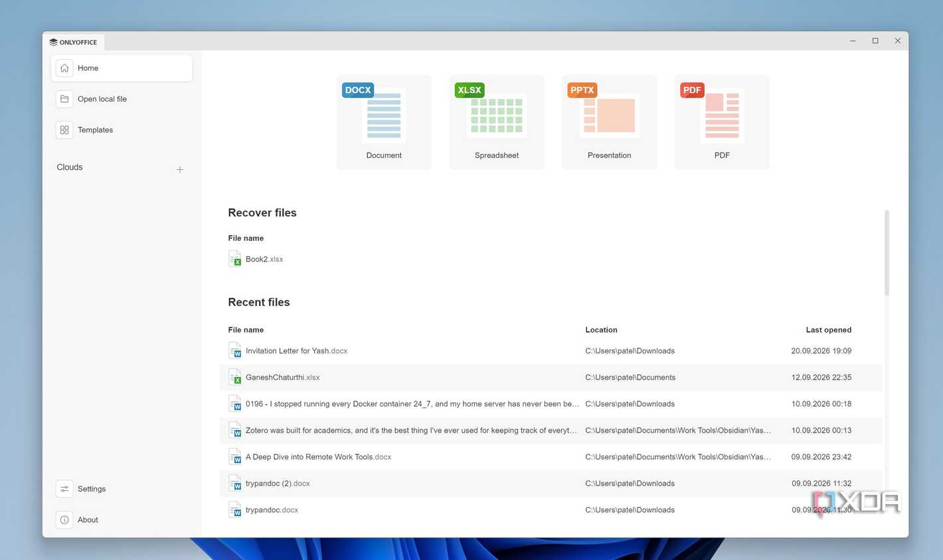Click the home page vertical scrollbar
The image size is (943, 560).
[x=887, y=253]
